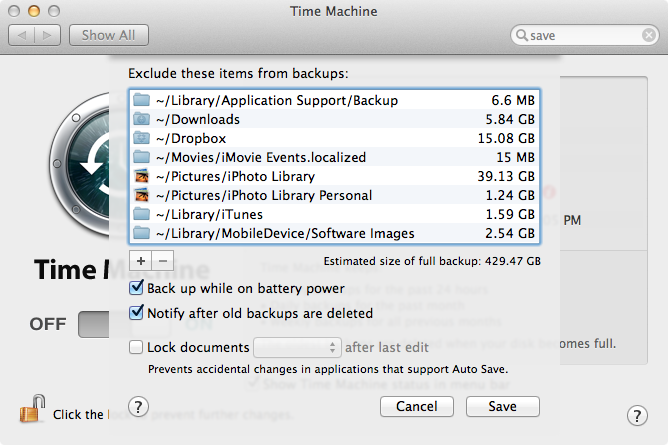Click the padlock icon to prevent changes
The width and height of the screenshot is (668, 445).
click(x=32, y=409)
